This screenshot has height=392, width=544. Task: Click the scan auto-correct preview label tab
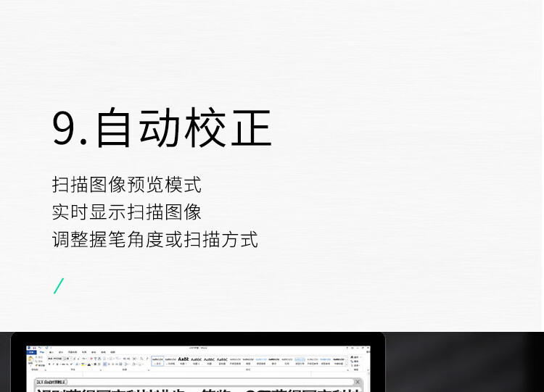(51, 382)
